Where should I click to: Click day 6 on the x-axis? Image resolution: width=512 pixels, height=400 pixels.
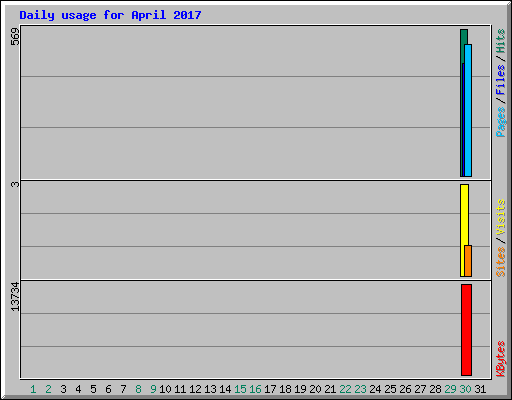pyautogui.click(x=108, y=389)
